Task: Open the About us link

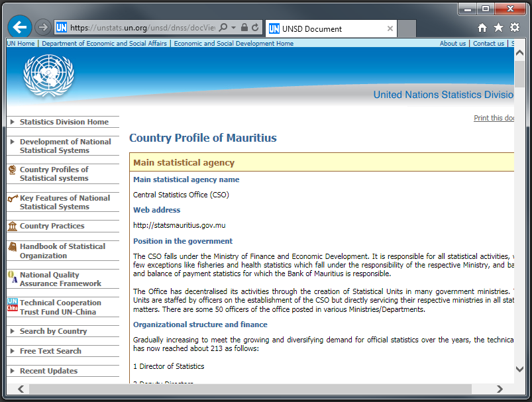Action: click(452, 44)
